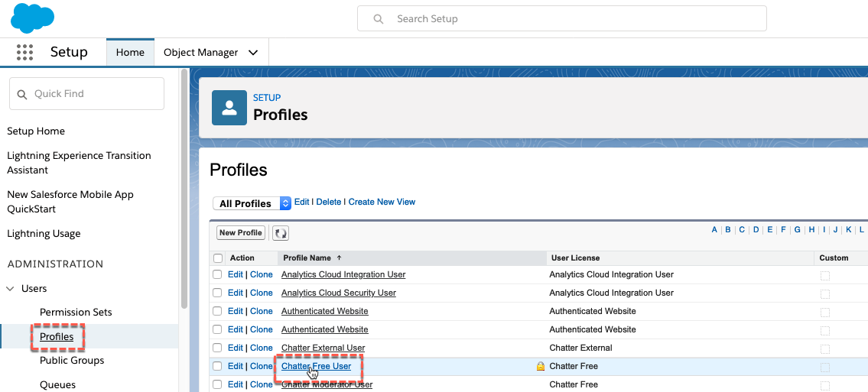Click Edit link beside the All Profiles view
The width and height of the screenshot is (868, 392).
click(x=301, y=202)
